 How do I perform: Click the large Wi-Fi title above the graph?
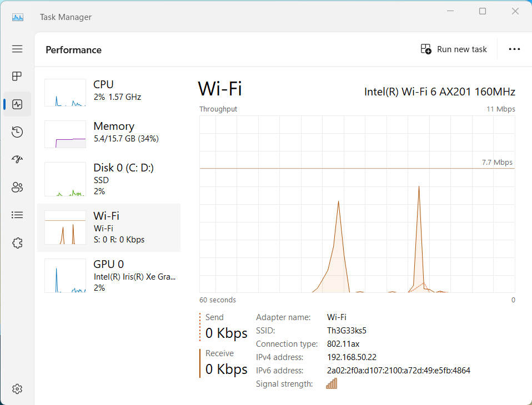(x=220, y=89)
